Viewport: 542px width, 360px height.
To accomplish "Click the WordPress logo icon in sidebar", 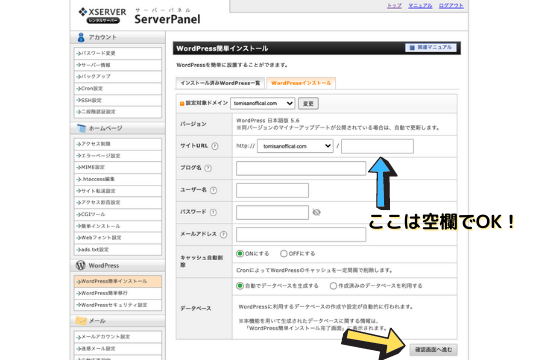I will coord(81,265).
